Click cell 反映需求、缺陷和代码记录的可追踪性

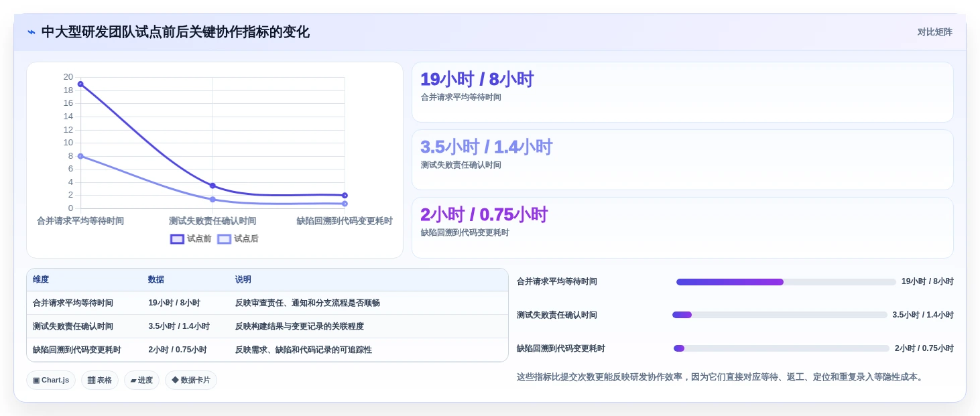point(304,350)
